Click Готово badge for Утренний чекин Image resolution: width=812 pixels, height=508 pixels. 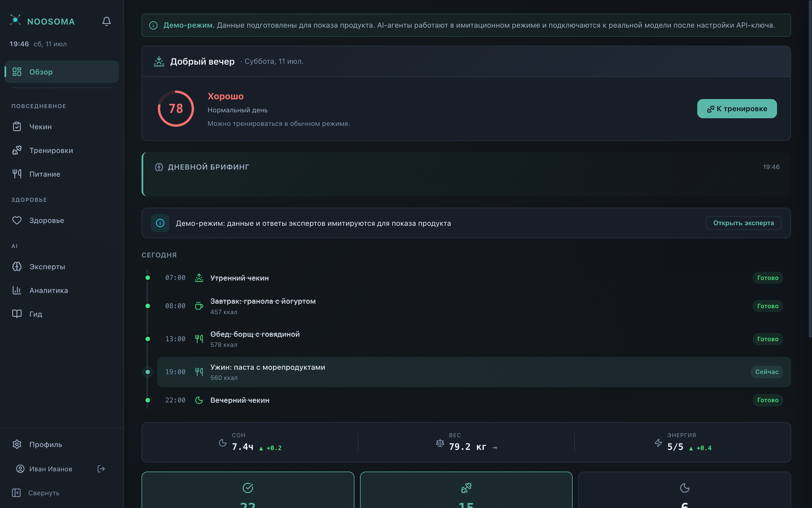pyautogui.click(x=768, y=278)
